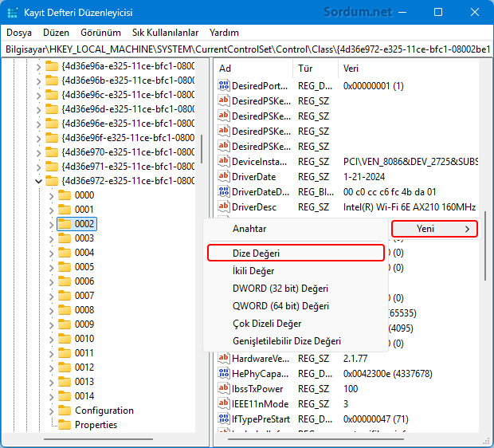Expand the 0000 subkey

coord(51,196)
